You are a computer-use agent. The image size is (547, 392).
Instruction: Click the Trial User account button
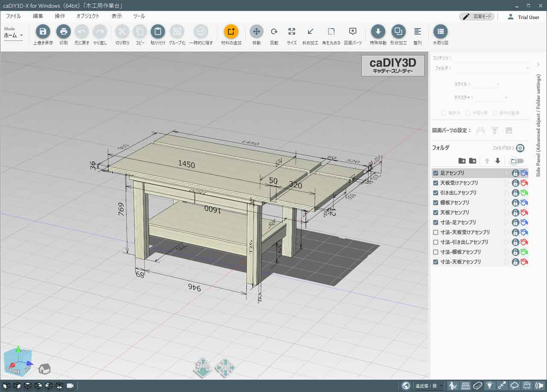(523, 17)
